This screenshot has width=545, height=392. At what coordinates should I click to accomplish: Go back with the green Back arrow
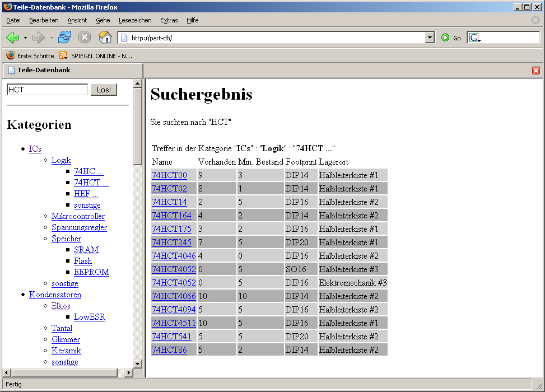pyautogui.click(x=13, y=38)
